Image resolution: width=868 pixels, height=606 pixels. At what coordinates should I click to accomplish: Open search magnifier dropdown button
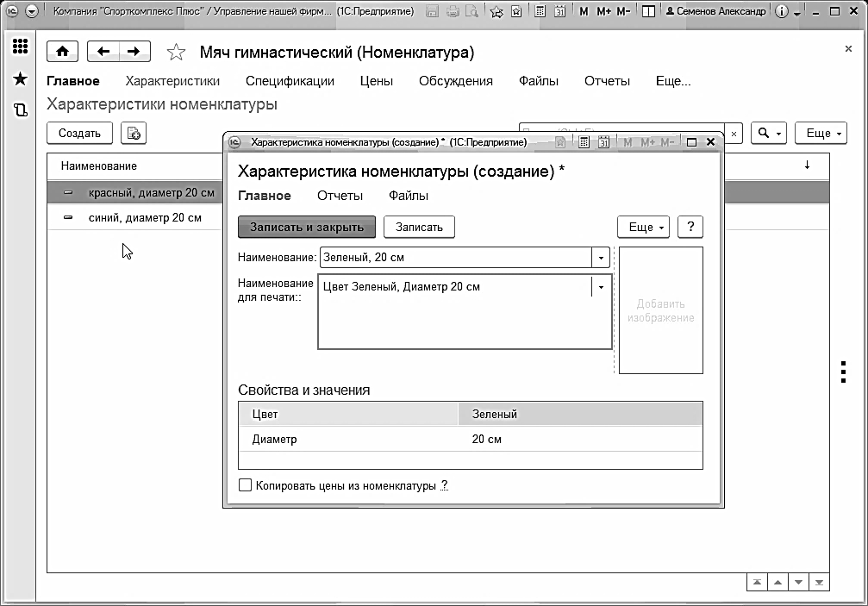coord(768,134)
